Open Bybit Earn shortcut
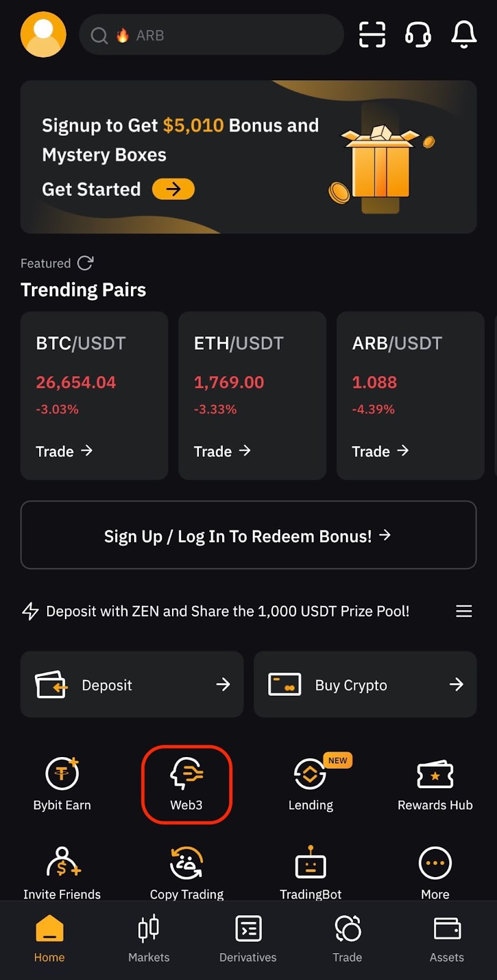 [62, 785]
